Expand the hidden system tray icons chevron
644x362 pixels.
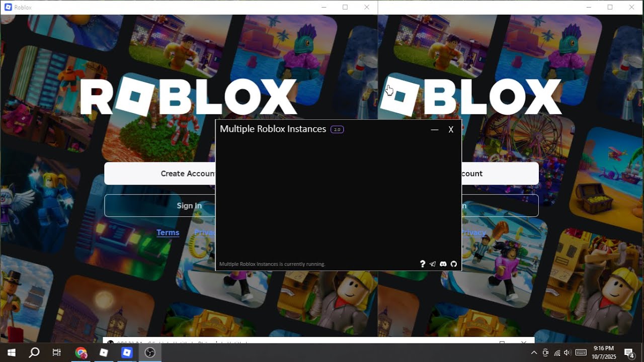pos(534,353)
